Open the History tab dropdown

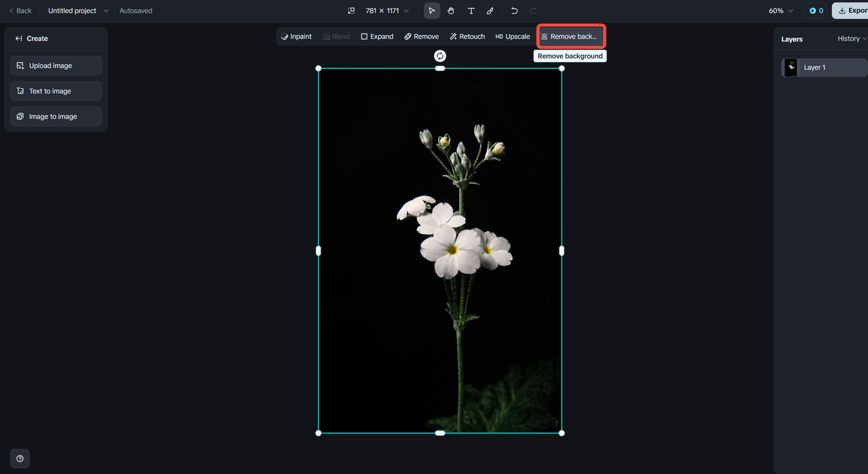pos(852,39)
